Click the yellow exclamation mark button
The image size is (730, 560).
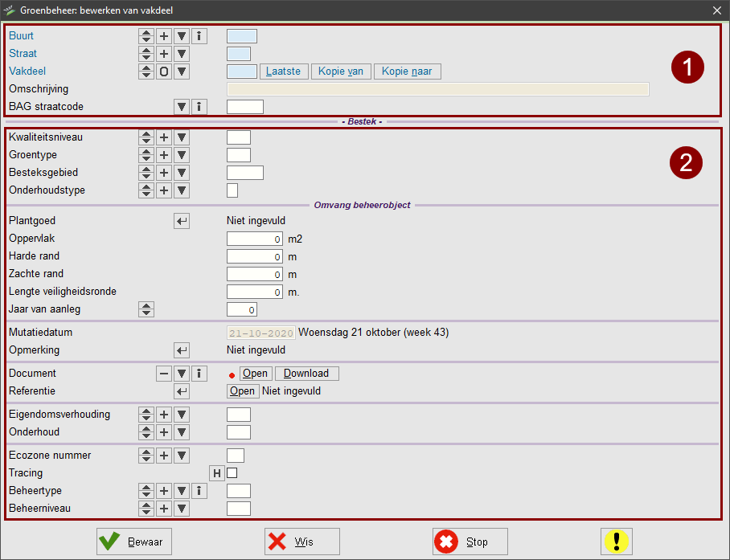[617, 542]
